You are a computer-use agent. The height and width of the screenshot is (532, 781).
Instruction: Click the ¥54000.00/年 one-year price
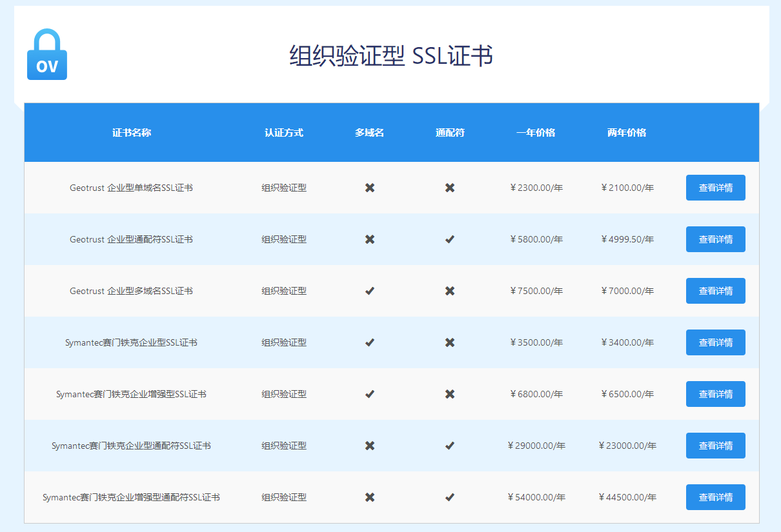[x=536, y=497]
